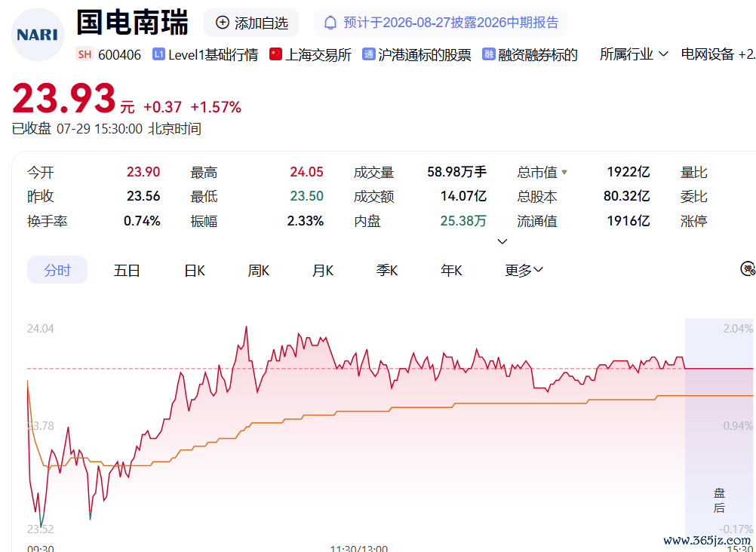The width and height of the screenshot is (756, 552).
Task: Click 换手率 value 0.74%
Action: pyautogui.click(x=142, y=221)
